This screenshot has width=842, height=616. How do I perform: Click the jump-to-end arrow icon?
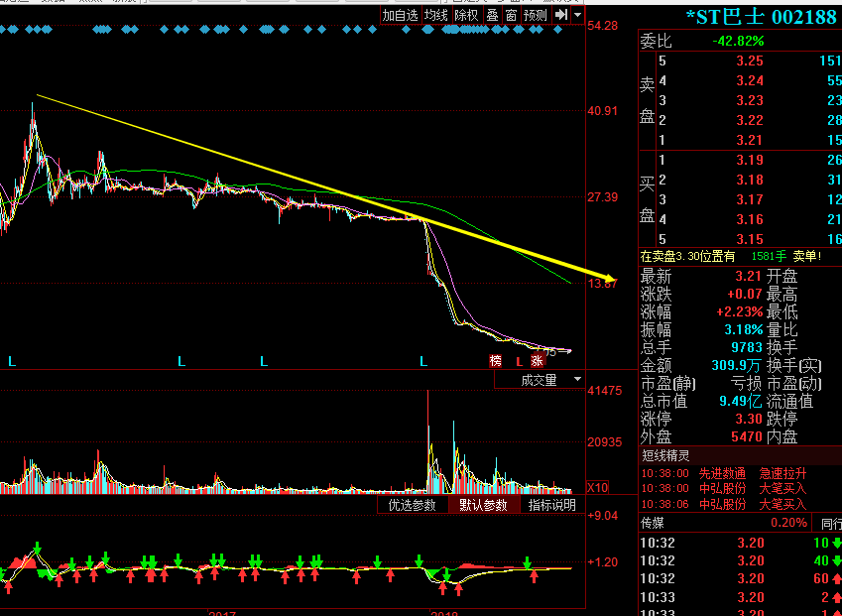pos(561,15)
